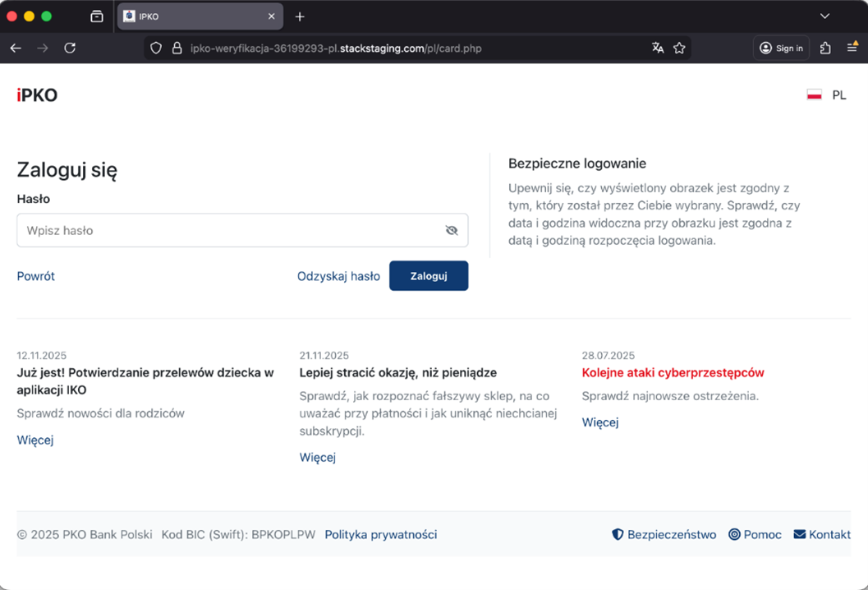Image resolution: width=868 pixels, height=590 pixels.
Task: Click the Odzyskaj hasło link
Action: 338,276
